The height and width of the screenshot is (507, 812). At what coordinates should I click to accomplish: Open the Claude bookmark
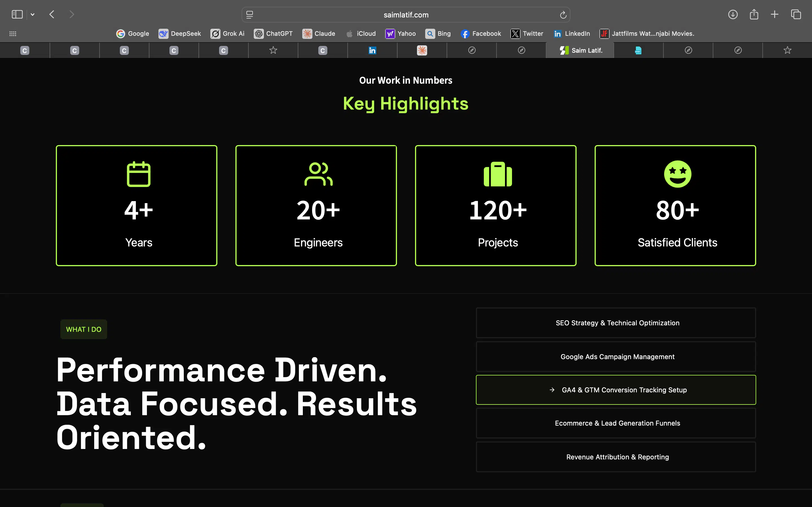click(318, 34)
